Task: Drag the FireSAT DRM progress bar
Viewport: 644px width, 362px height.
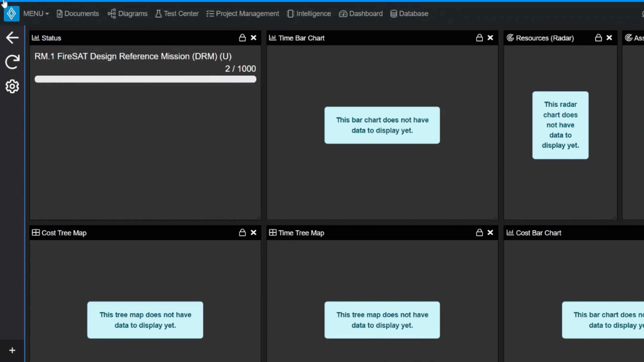Action: 145,79
